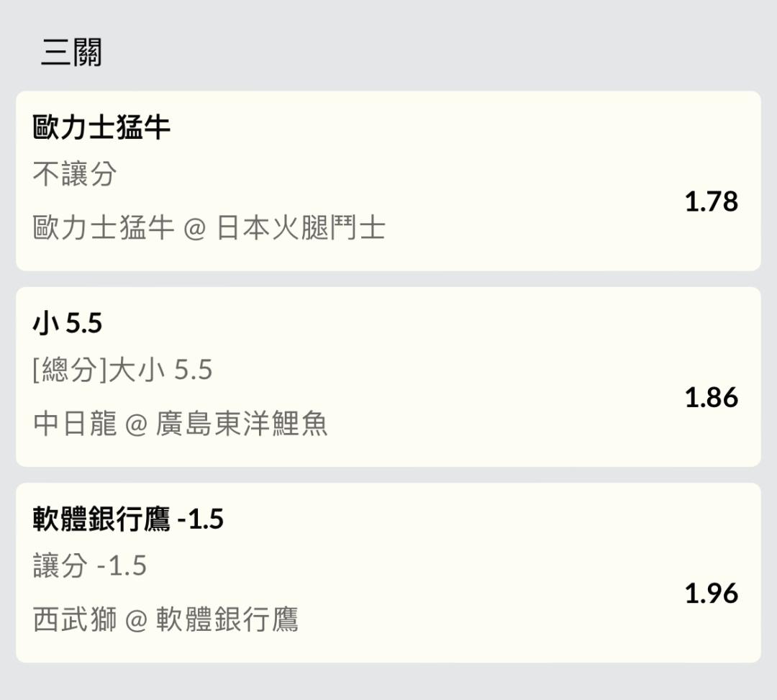Click the [總分]大小 5.5 market label

(122, 370)
